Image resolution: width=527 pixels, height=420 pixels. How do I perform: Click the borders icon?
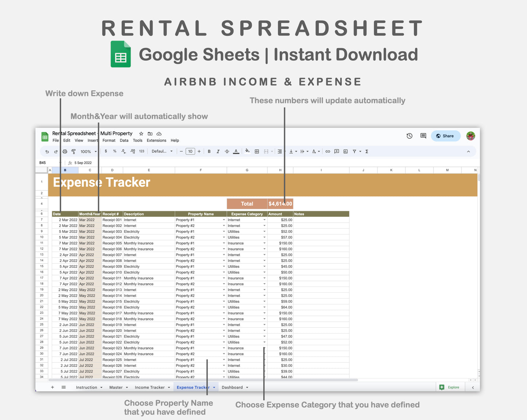257,151
